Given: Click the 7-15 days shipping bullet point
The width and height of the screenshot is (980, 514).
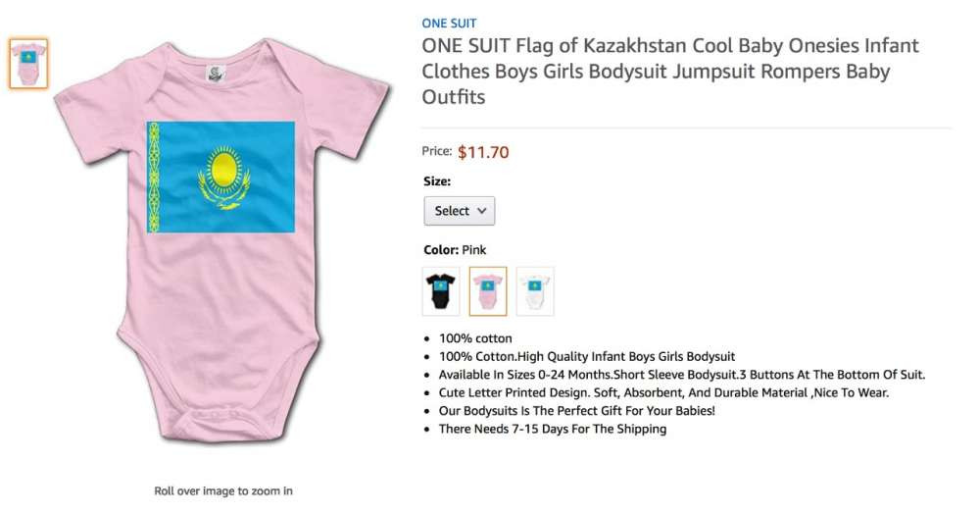Looking at the screenshot, I should click(x=553, y=429).
